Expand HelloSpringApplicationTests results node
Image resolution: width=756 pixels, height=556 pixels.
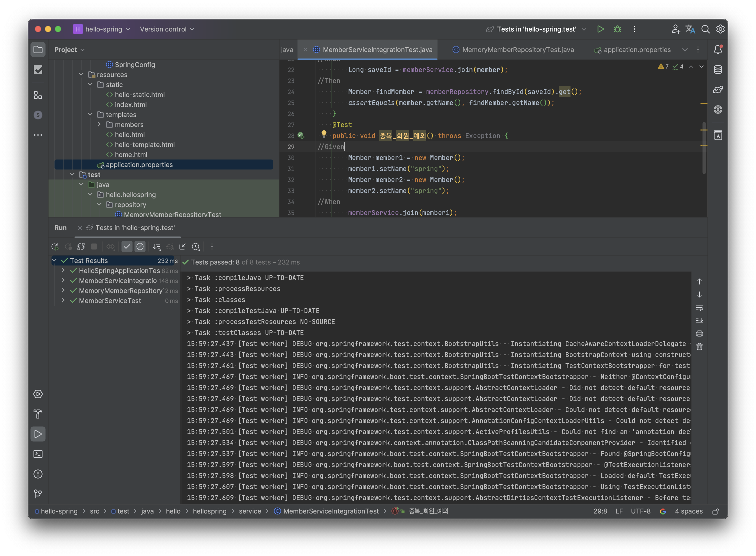click(x=63, y=270)
